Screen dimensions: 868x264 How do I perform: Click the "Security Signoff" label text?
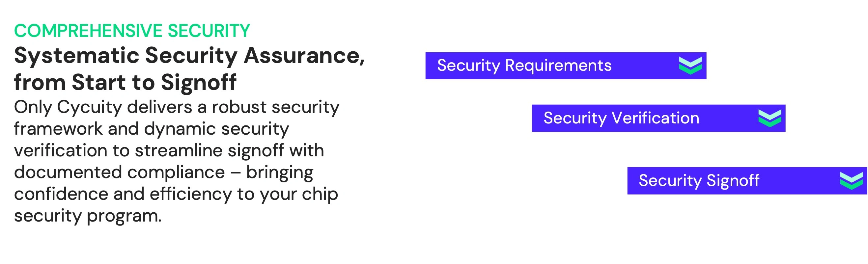(x=699, y=180)
